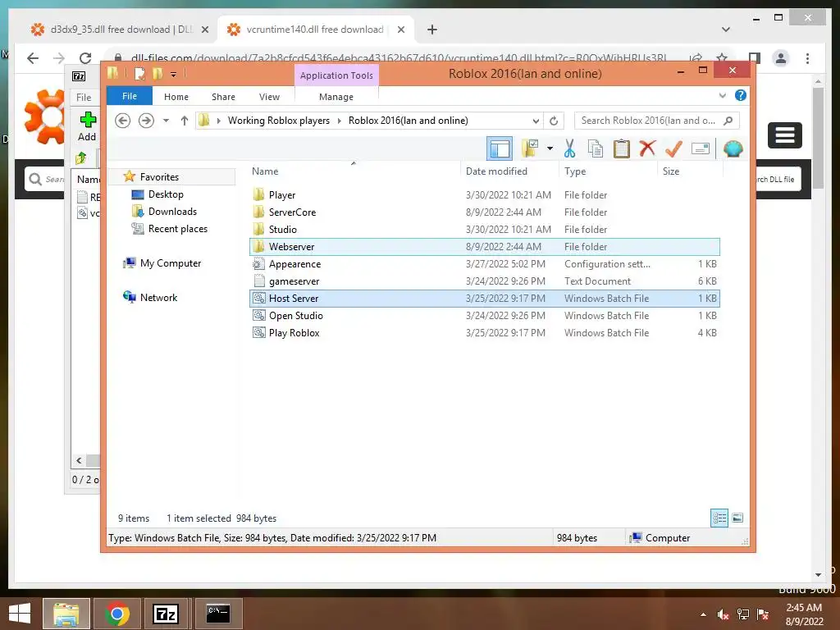This screenshot has height=630, width=840.
Task: Click the Cut scissors toolbar icon
Action: [x=569, y=148]
